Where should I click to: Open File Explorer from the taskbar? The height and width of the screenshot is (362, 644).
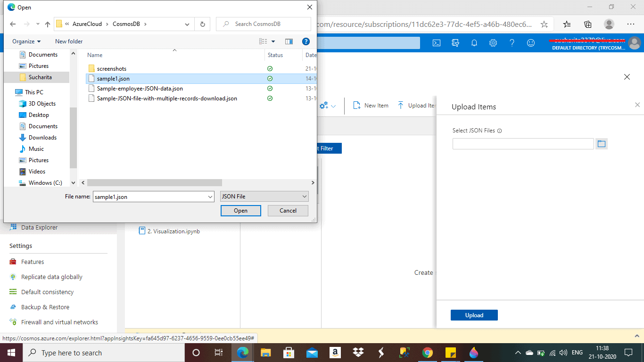click(266, 353)
